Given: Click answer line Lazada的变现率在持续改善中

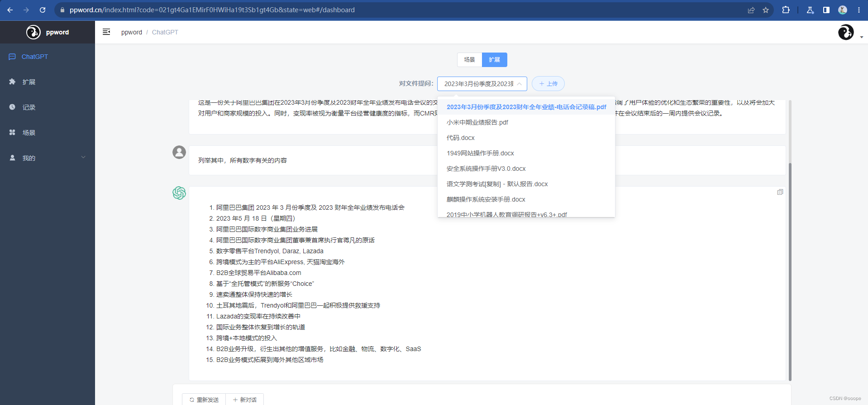Looking at the screenshot, I should tap(258, 316).
